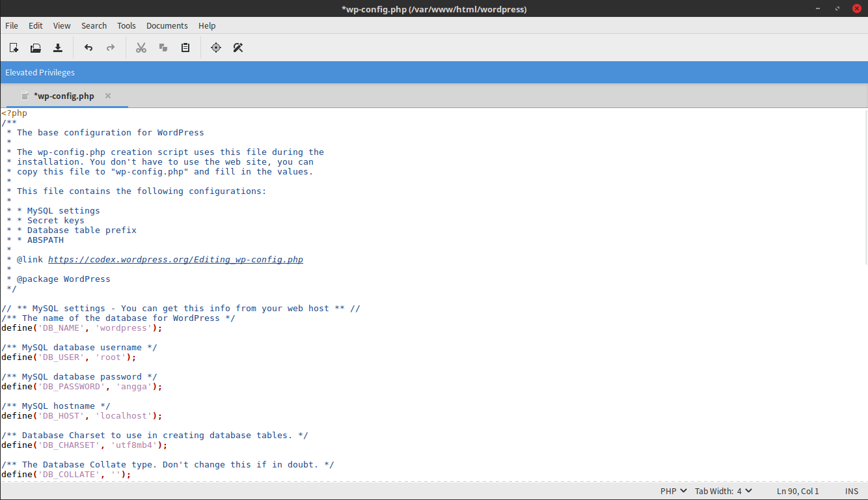Open the Tools menu
The image size is (868, 500).
click(x=126, y=25)
